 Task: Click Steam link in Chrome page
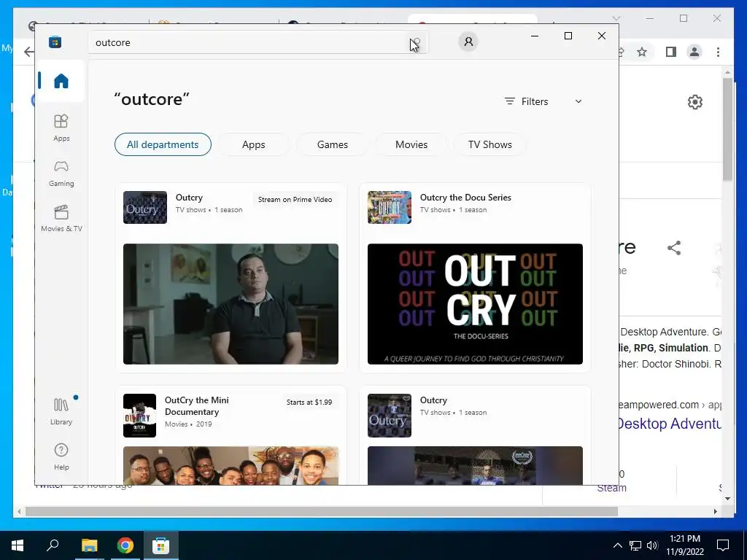pos(612,488)
